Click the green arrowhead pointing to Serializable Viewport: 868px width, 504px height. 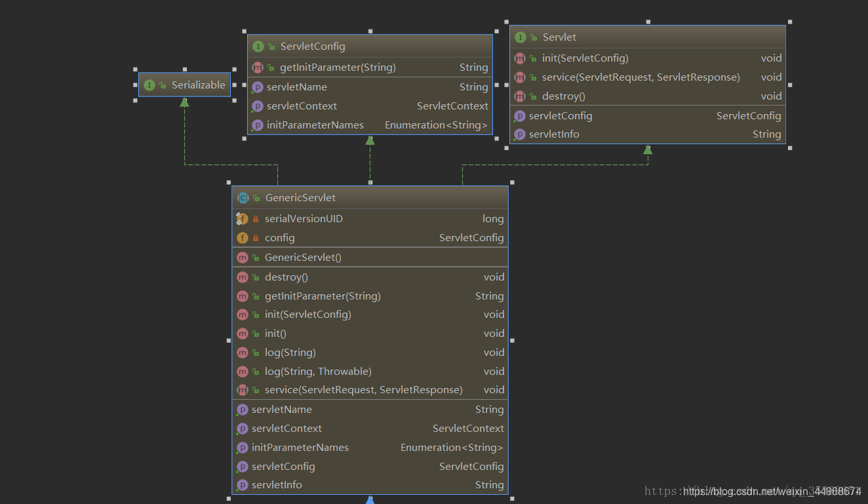pos(185,102)
